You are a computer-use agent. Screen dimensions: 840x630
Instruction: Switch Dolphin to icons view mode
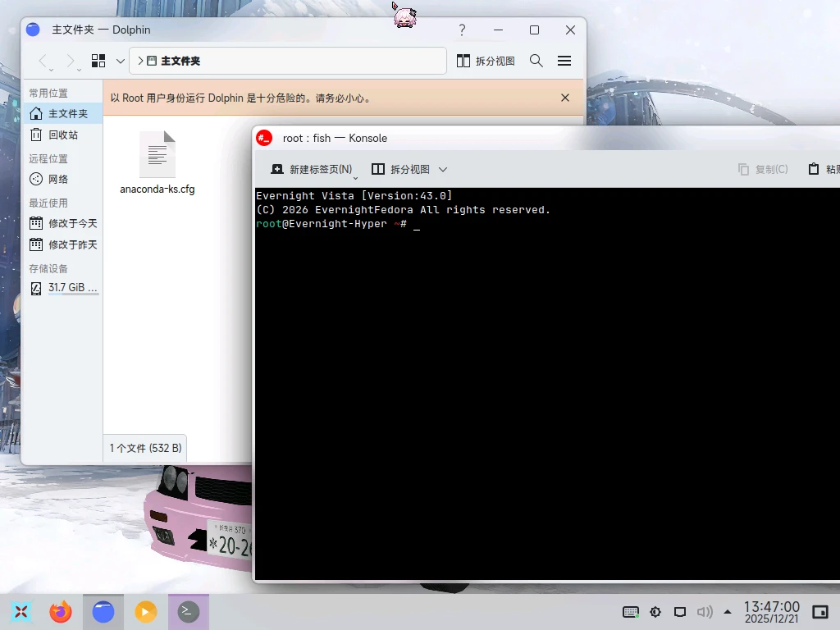(98, 61)
